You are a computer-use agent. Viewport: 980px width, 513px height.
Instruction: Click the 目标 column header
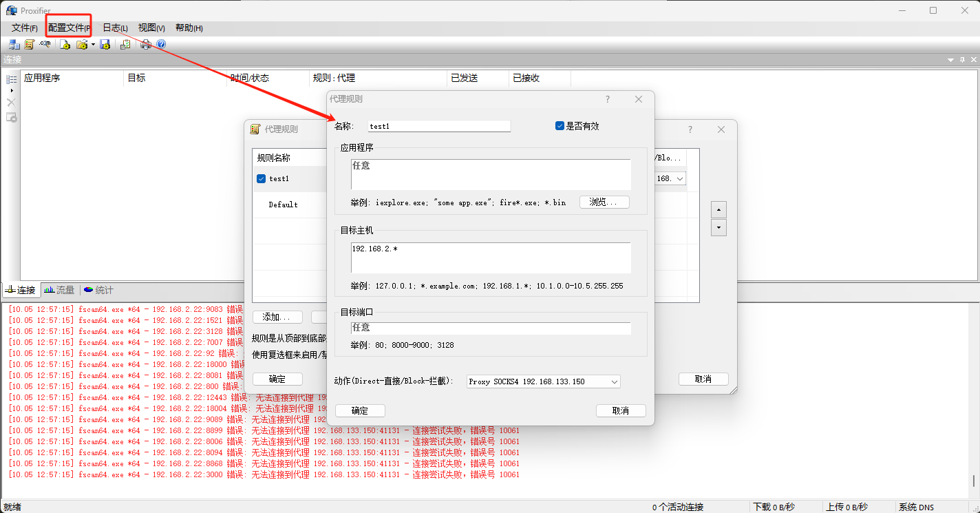[x=175, y=78]
